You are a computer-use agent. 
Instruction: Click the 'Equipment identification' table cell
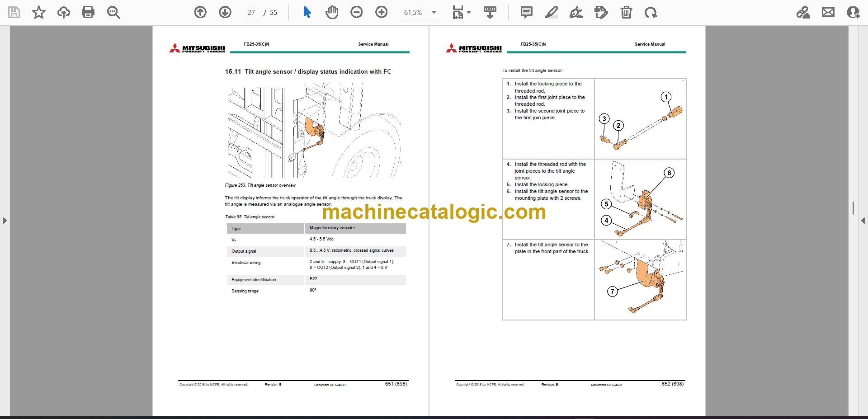tap(254, 280)
